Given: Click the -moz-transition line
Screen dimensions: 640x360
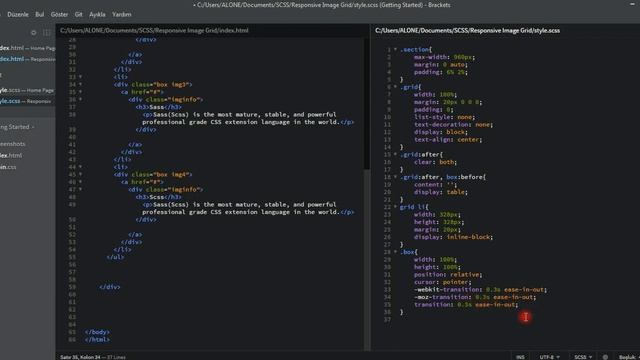Looking at the screenshot, I should 475,297.
